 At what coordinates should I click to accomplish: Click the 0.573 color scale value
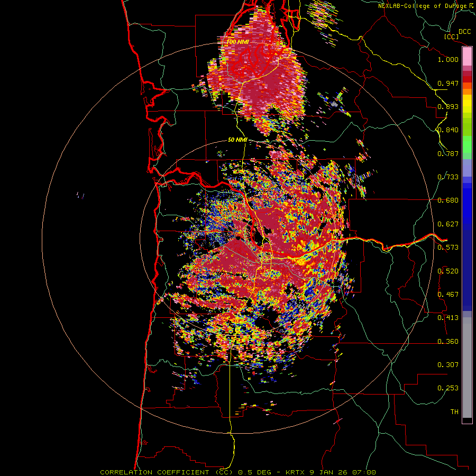(x=448, y=248)
